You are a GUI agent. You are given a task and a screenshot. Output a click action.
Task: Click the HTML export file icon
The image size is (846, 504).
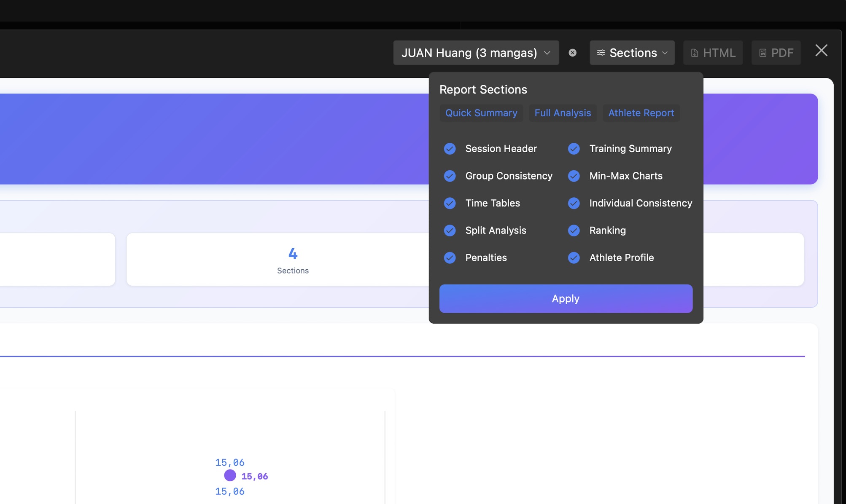[x=694, y=53]
